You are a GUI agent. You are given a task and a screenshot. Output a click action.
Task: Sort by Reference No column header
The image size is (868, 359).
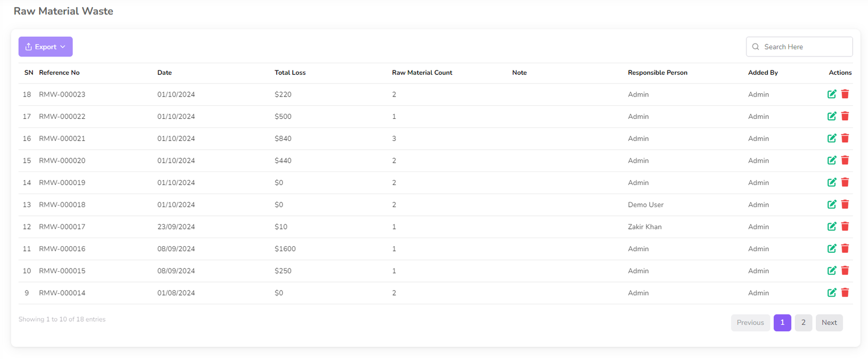59,73
